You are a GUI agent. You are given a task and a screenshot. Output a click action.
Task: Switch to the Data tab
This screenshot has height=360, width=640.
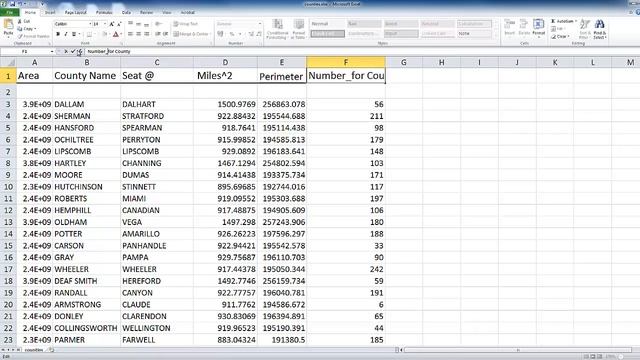coord(127,13)
